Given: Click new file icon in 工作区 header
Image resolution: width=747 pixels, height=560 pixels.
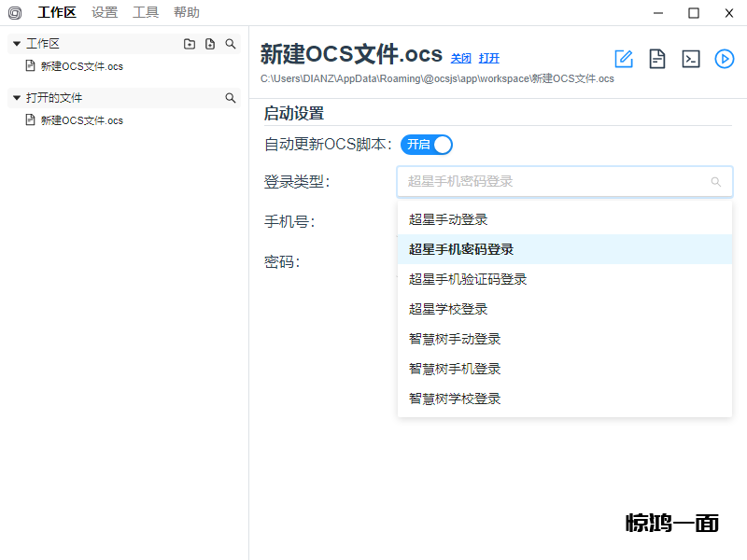Looking at the screenshot, I should [210, 44].
